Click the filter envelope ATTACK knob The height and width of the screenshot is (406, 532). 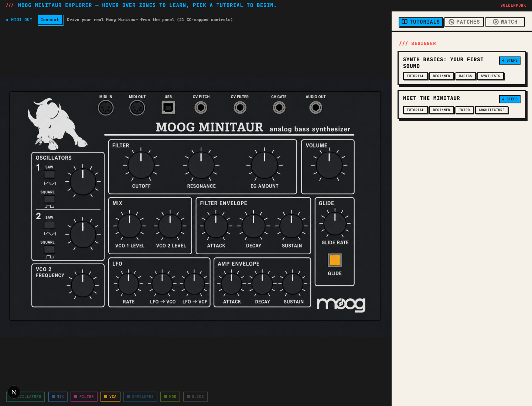(216, 226)
